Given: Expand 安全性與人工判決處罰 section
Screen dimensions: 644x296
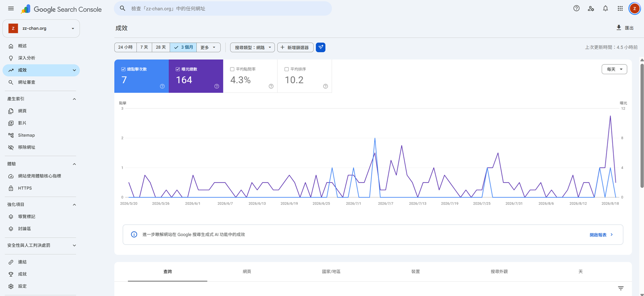Looking at the screenshot, I should point(74,245).
